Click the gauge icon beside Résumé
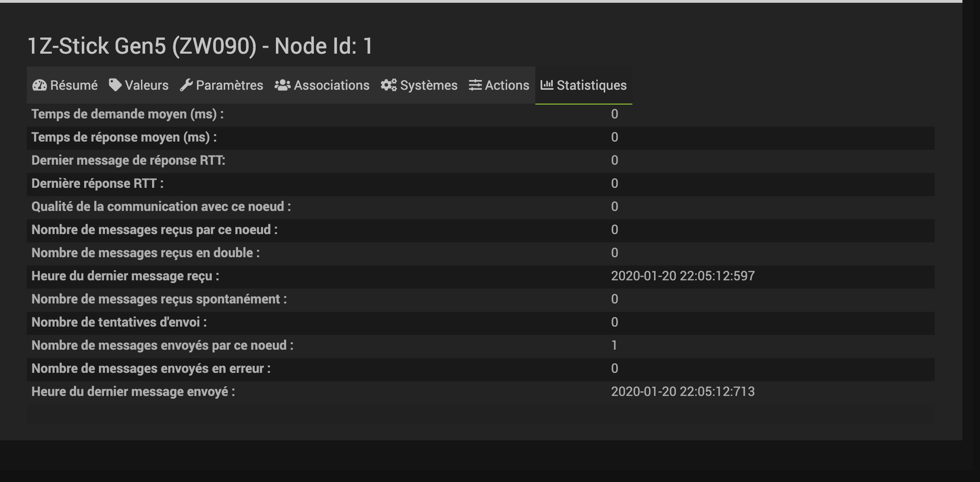 tap(40, 85)
